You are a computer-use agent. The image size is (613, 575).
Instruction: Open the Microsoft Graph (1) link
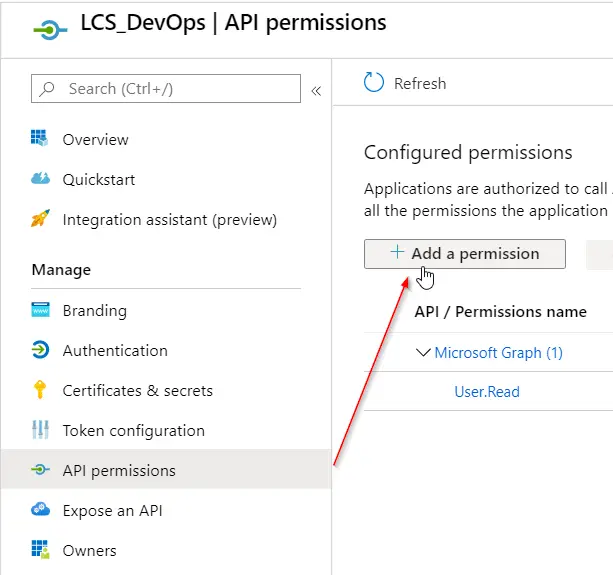tap(498, 353)
